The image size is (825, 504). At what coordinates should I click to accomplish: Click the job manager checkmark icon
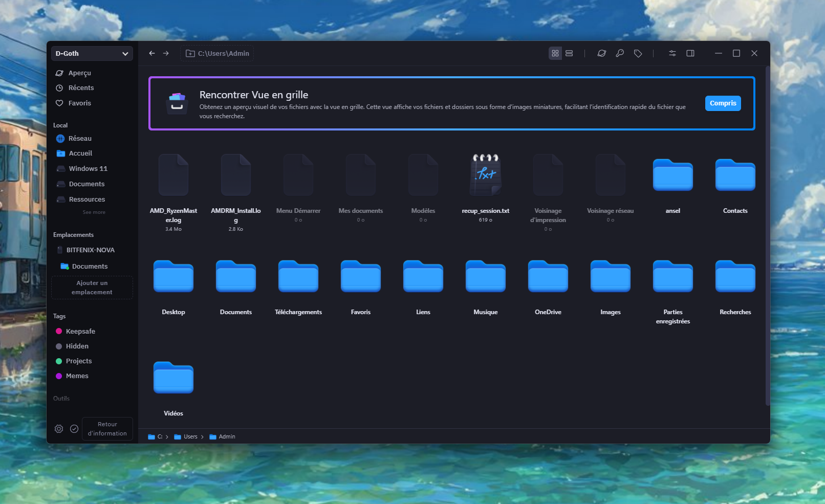[74, 429]
